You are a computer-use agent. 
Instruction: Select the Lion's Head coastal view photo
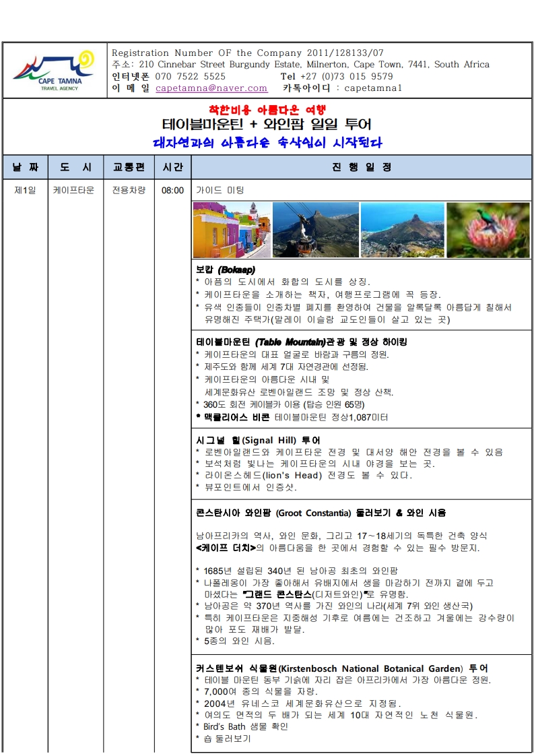tap(402, 230)
